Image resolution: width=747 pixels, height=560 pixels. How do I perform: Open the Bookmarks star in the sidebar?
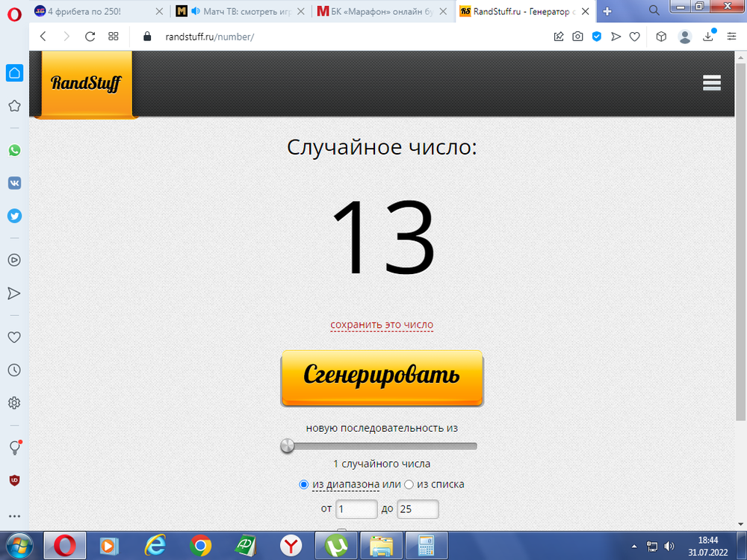pyautogui.click(x=14, y=106)
